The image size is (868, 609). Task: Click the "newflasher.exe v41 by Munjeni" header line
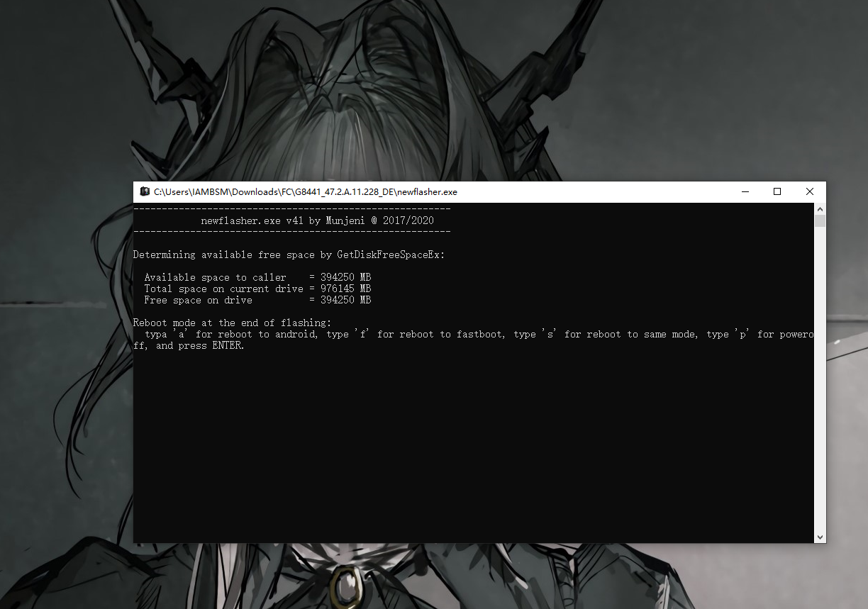coord(317,220)
